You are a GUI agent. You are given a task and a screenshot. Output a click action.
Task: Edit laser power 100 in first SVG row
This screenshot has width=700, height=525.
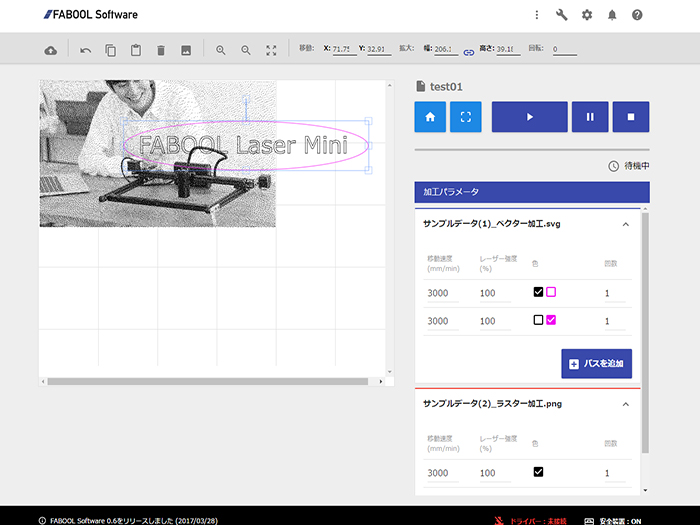495,293
